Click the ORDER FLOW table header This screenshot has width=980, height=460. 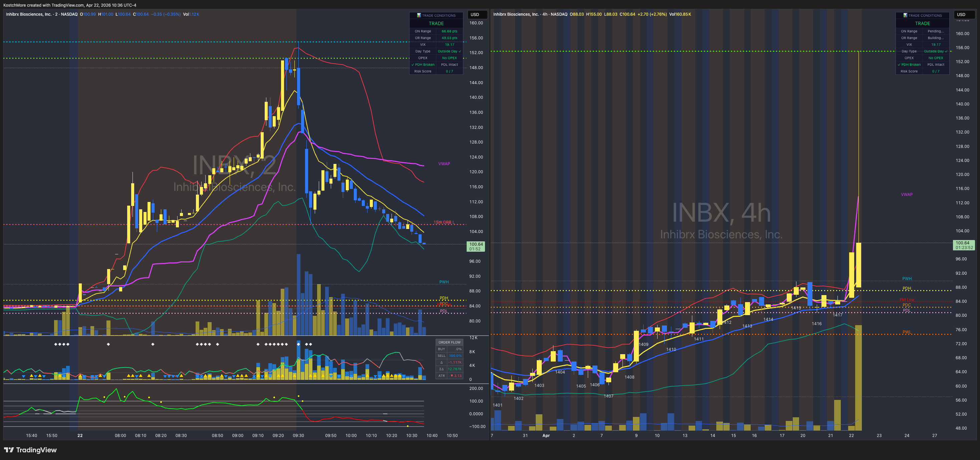click(449, 342)
